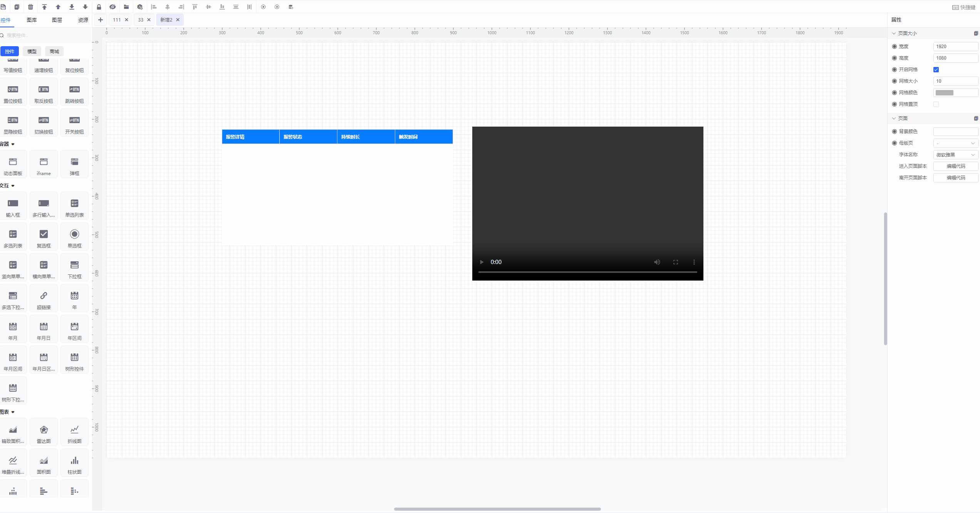Click the open folder toolbar icon
This screenshot has height=513, width=980.
pos(126,7)
